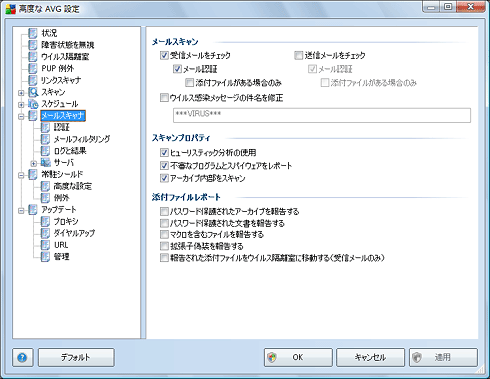Check パスワード保護された文書を報告する
Screen dimensions: 490x379
click(164, 223)
